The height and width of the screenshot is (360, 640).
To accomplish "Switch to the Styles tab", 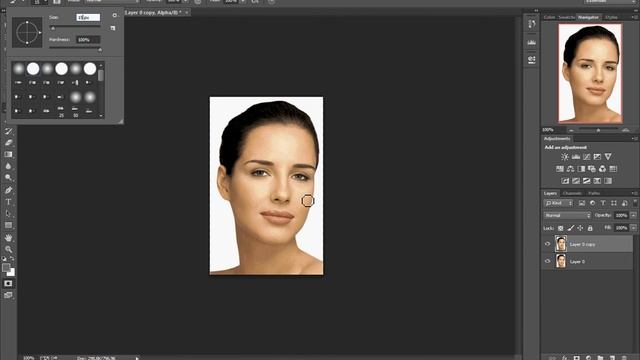I will click(x=611, y=17).
